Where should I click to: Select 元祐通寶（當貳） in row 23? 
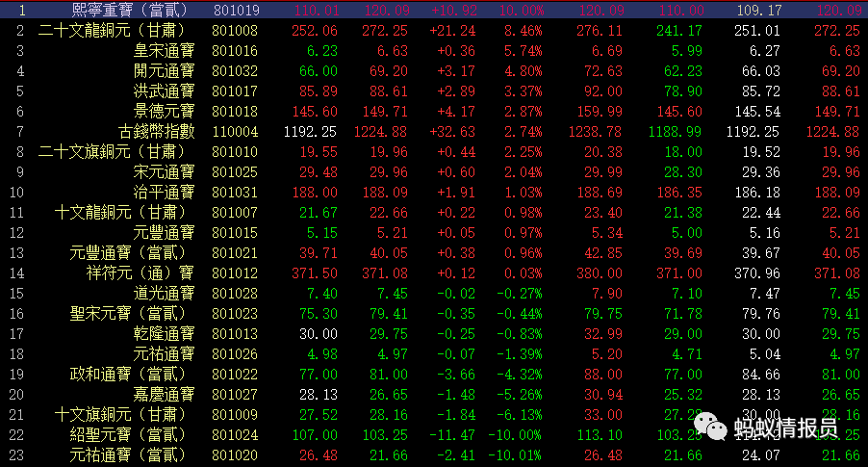click(x=128, y=455)
